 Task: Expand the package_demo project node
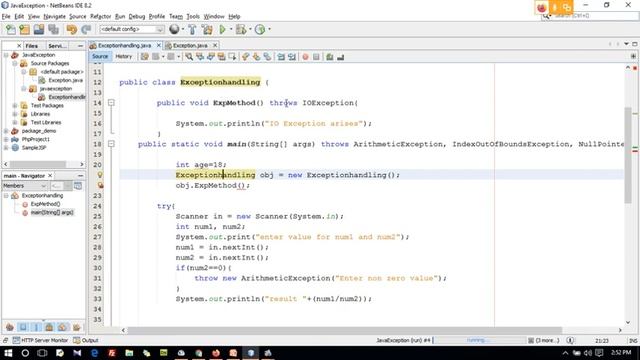[6, 131]
